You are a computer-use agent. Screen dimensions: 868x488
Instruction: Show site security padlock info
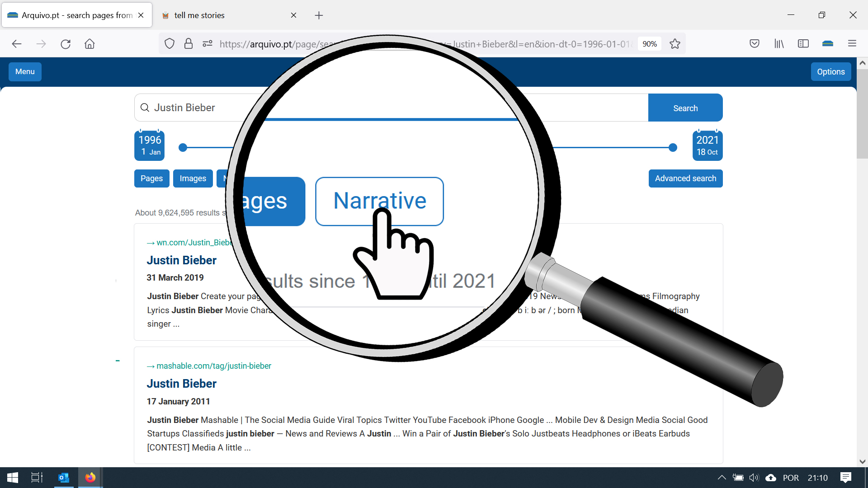[189, 44]
